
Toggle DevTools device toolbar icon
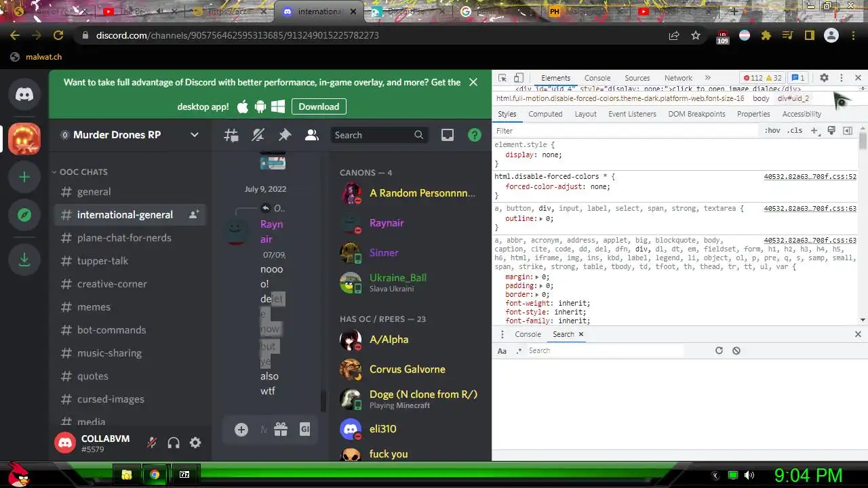click(x=519, y=78)
